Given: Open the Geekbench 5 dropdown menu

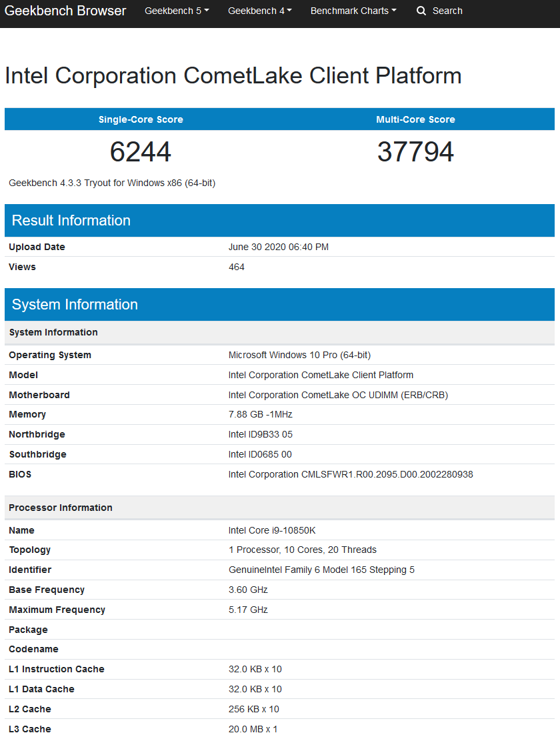Looking at the screenshot, I should pyautogui.click(x=177, y=11).
